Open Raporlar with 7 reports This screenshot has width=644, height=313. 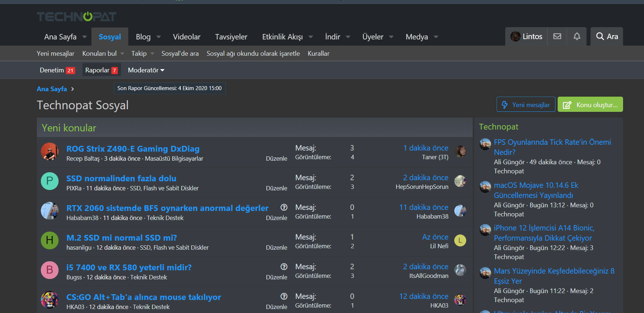(x=102, y=70)
